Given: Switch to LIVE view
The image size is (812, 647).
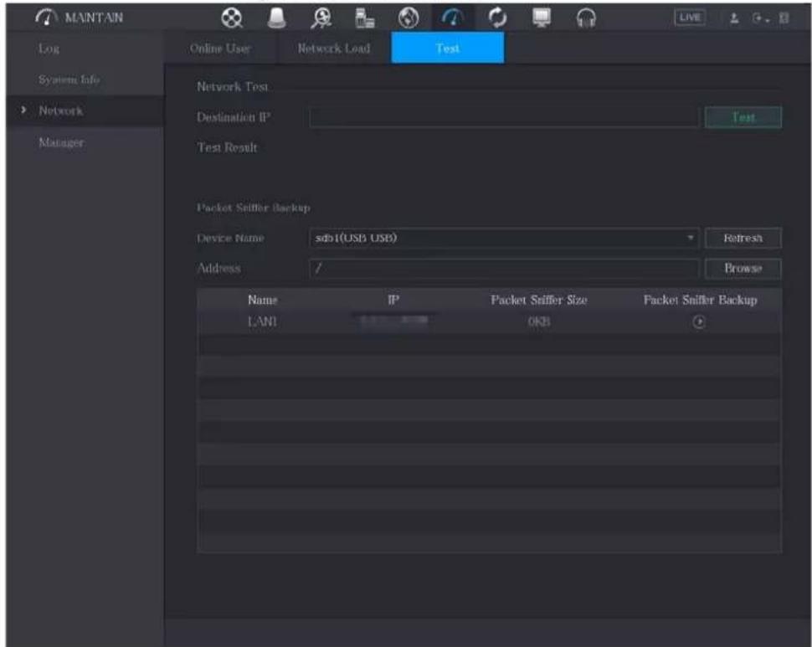Looking at the screenshot, I should (689, 18).
